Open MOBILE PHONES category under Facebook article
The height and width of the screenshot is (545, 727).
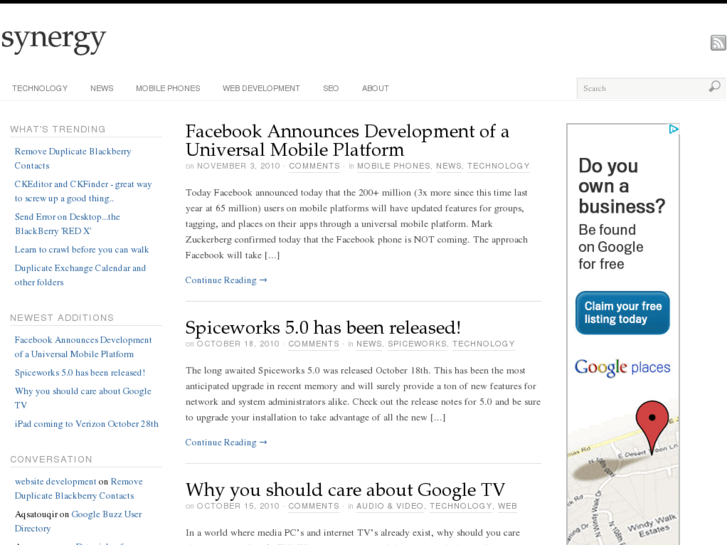(x=394, y=166)
